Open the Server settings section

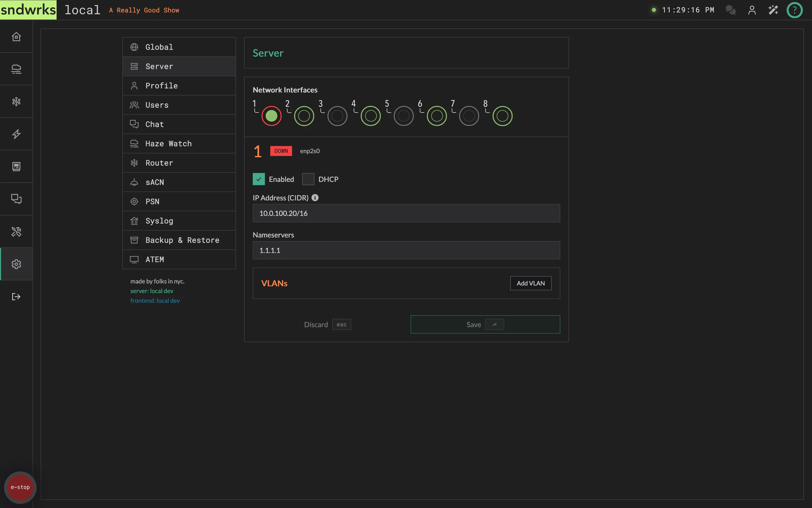point(179,66)
